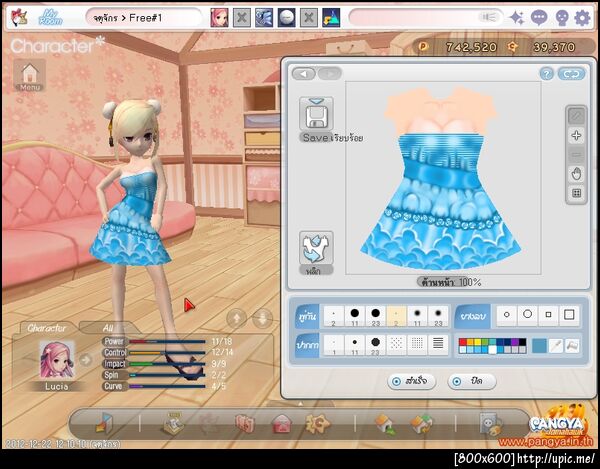Image resolution: width=600 pixels, height=469 pixels.
Task: Click the Thai close button at bottom right
Action: 471,381
